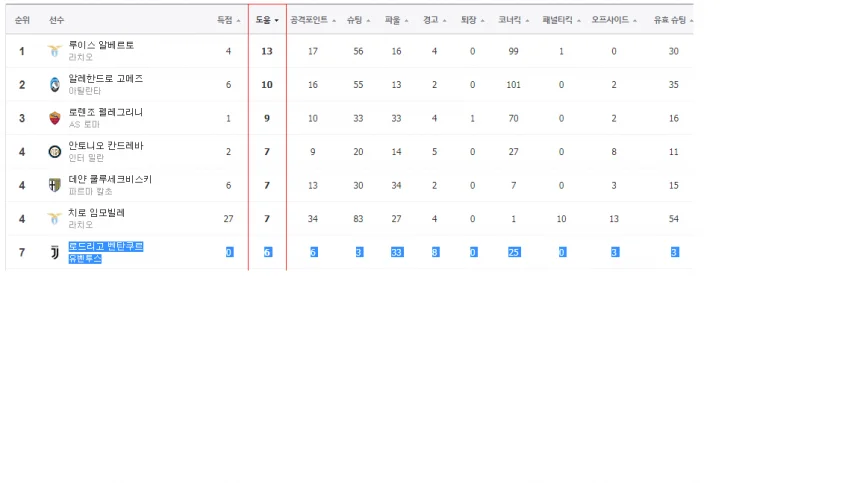
Task: Click the rank number 7
Action: (x=22, y=252)
